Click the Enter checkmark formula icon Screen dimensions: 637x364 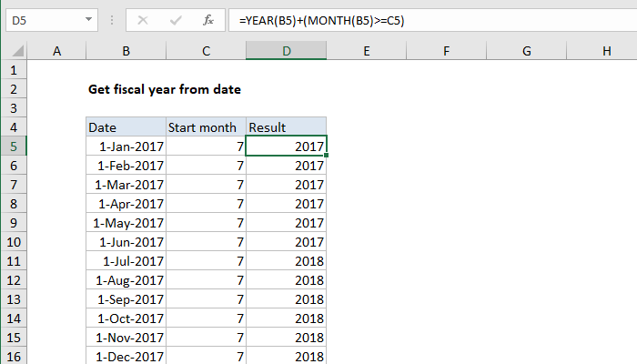coord(176,18)
